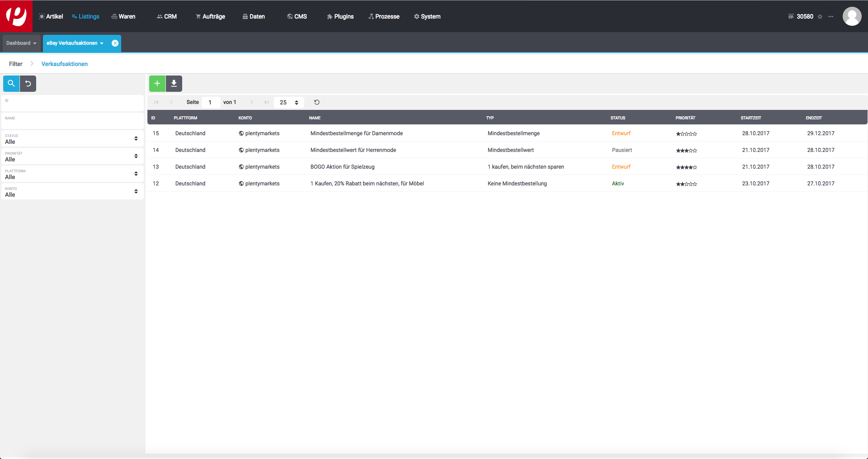This screenshot has width=868, height=459.
Task: Open the Konto filter dropdown
Action: [73, 191]
